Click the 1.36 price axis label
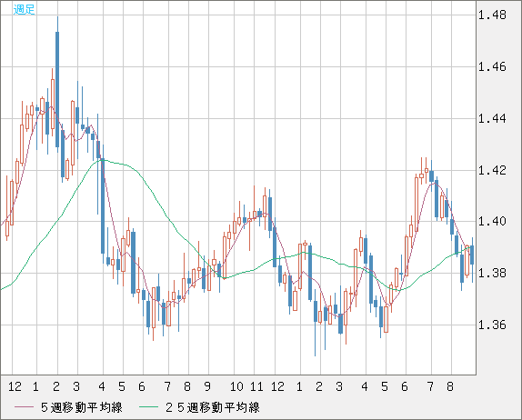This screenshot has height=420, width=522. coord(492,325)
